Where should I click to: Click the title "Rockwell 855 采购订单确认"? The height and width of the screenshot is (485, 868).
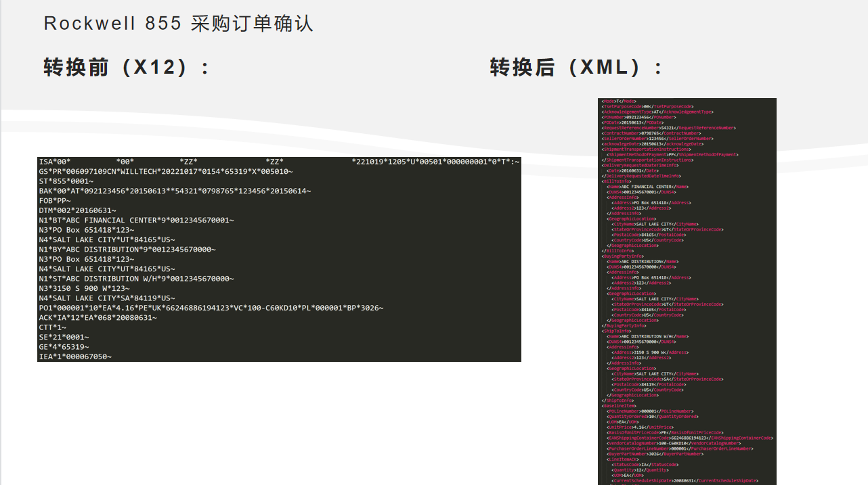tap(179, 24)
